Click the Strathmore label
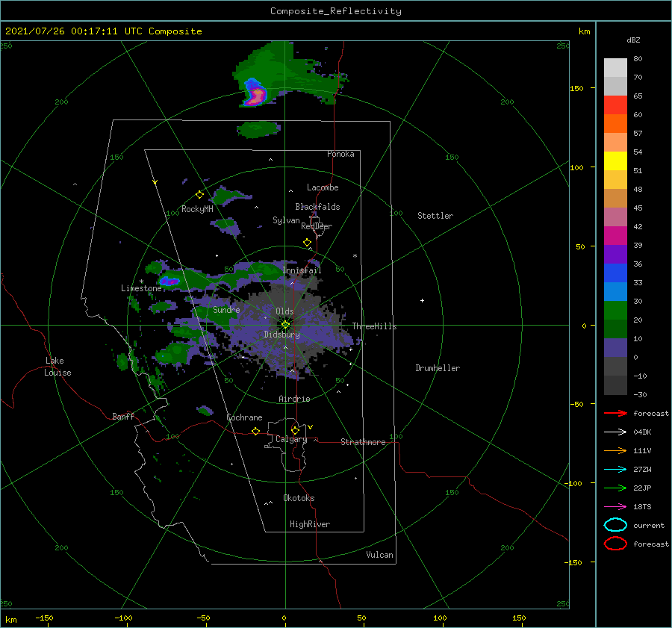 click(x=363, y=442)
